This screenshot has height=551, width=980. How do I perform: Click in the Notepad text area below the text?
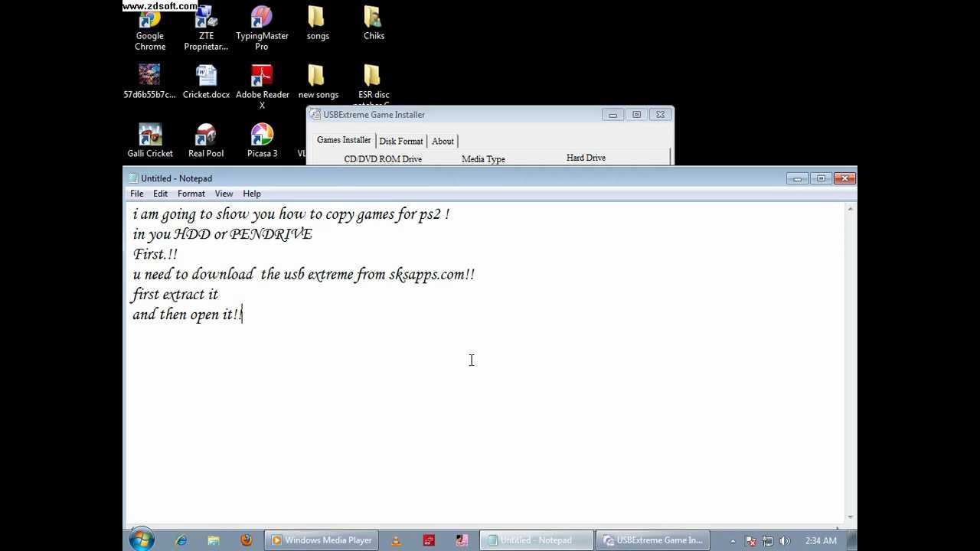tap(484, 425)
